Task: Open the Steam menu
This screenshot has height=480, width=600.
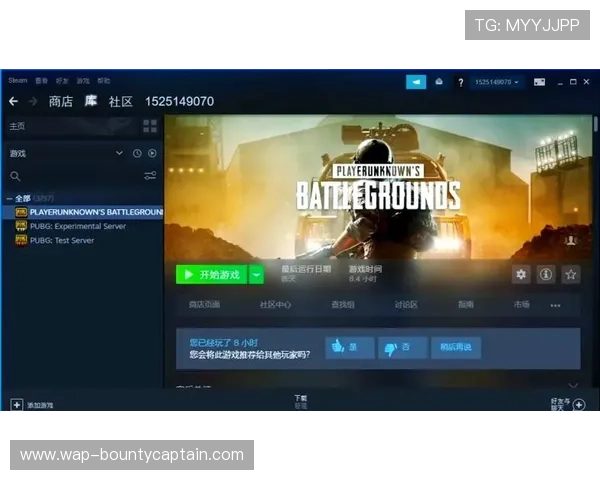Action: coord(18,80)
